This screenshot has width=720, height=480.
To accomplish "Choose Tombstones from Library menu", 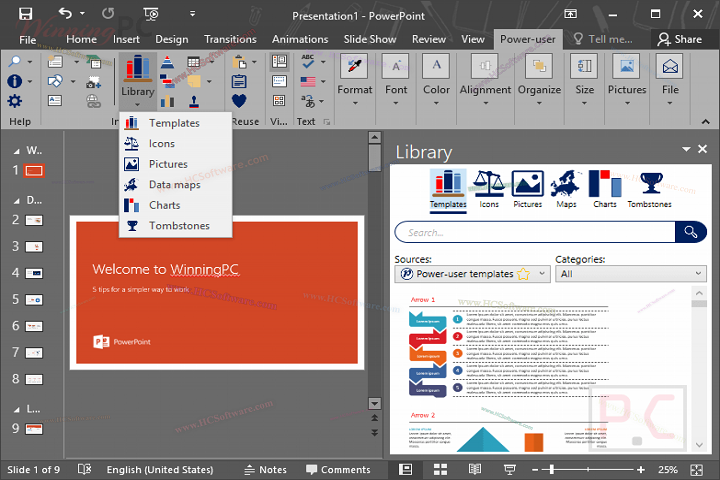I will [x=175, y=226].
